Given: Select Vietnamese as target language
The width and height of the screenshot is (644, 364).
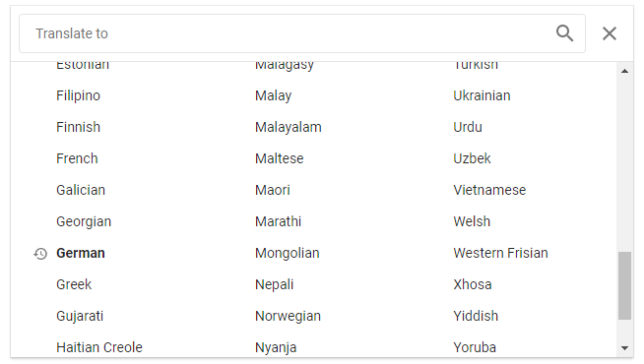Looking at the screenshot, I should (x=489, y=190).
